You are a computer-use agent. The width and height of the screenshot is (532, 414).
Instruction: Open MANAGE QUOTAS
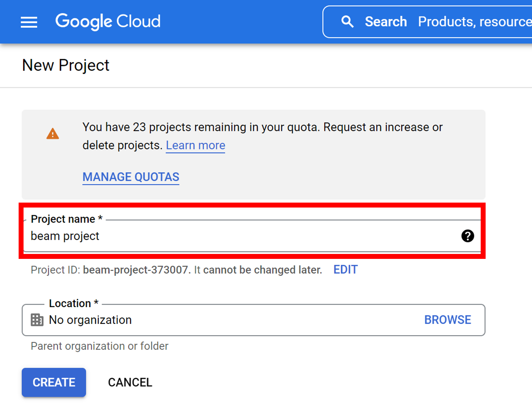[x=130, y=177]
